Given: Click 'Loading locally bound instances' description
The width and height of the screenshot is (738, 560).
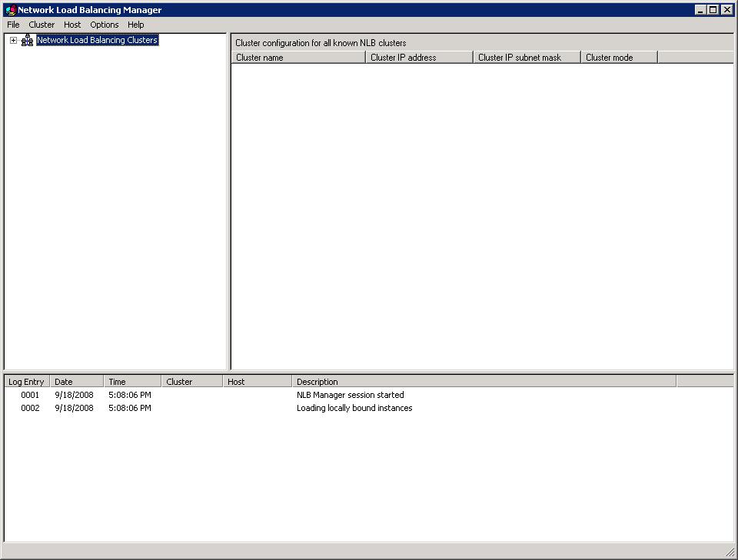Looking at the screenshot, I should [354, 408].
